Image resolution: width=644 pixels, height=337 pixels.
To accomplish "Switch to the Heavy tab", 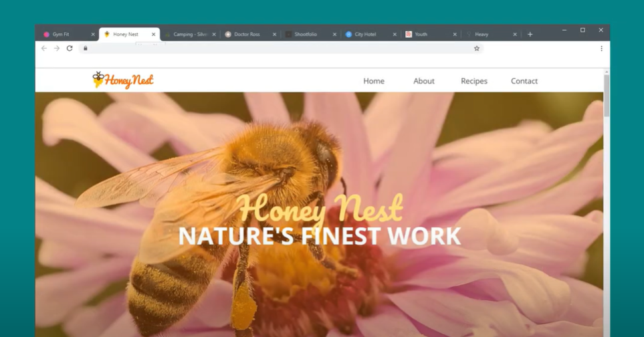I will [x=491, y=35].
